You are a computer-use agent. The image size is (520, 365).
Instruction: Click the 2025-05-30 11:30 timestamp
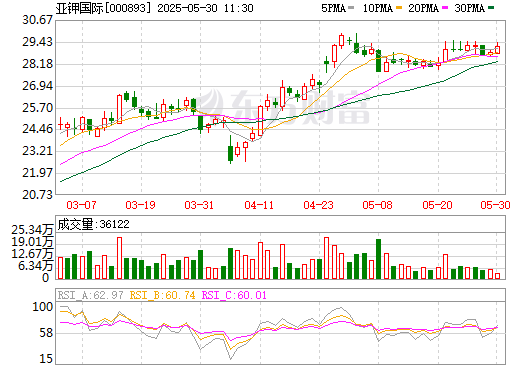[205, 8]
